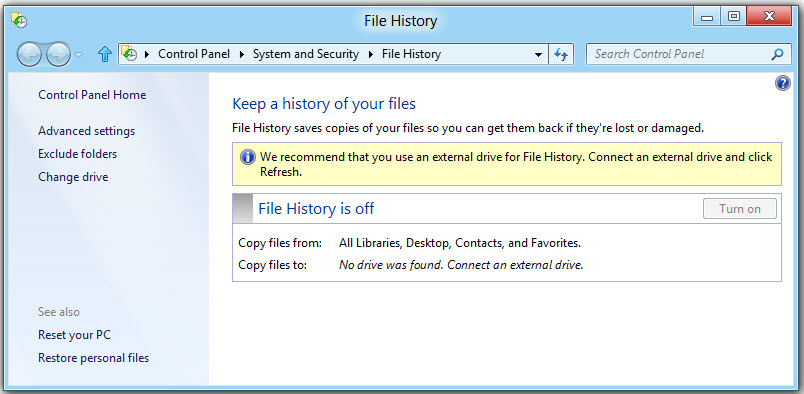This screenshot has height=394, width=804.
Task: Click 'All Libraries, Desktop, Contacts, and Favorites' text
Action: [x=460, y=243]
